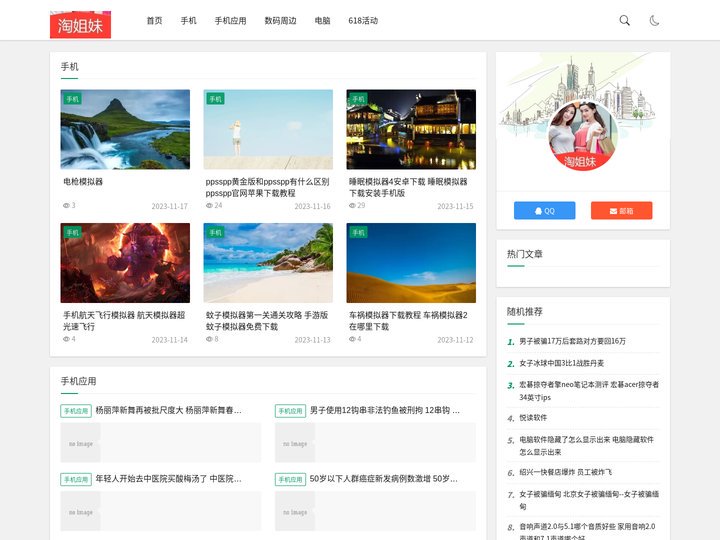The width and height of the screenshot is (720, 540).
Task: Toggle dark mode moon icon
Action: 654,20
